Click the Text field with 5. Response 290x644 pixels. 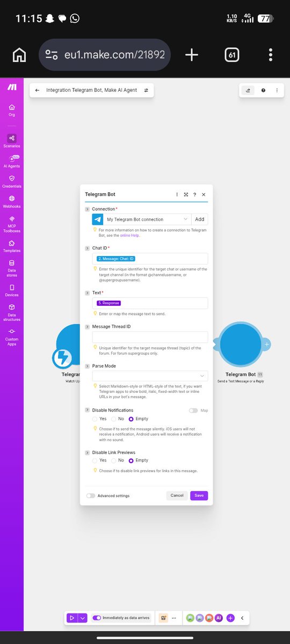point(150,303)
